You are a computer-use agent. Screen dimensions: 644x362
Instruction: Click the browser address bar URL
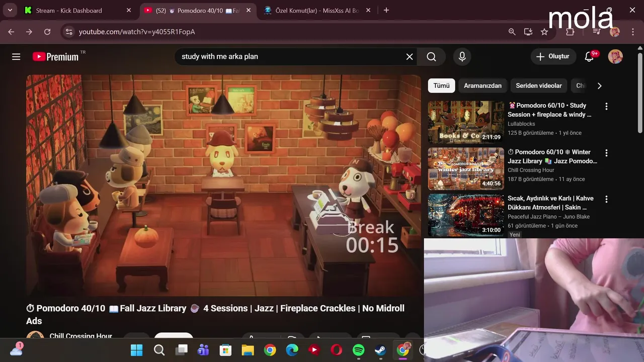[137, 32]
